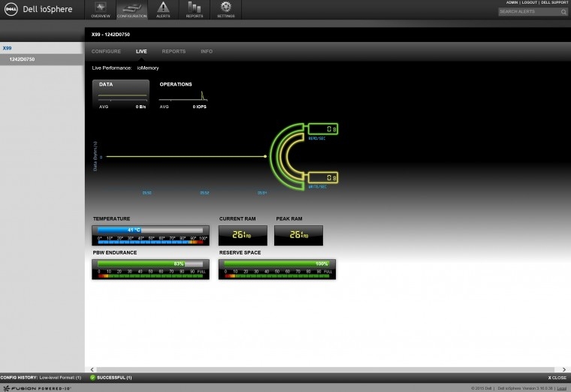The image size is (571, 392).
Task: Click the search magnifier icon
Action: coord(563,12)
